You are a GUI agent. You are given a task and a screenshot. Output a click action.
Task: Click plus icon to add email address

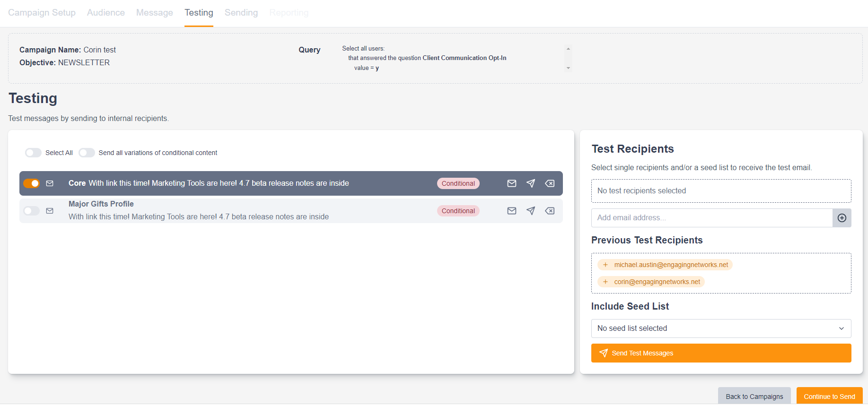(x=842, y=218)
